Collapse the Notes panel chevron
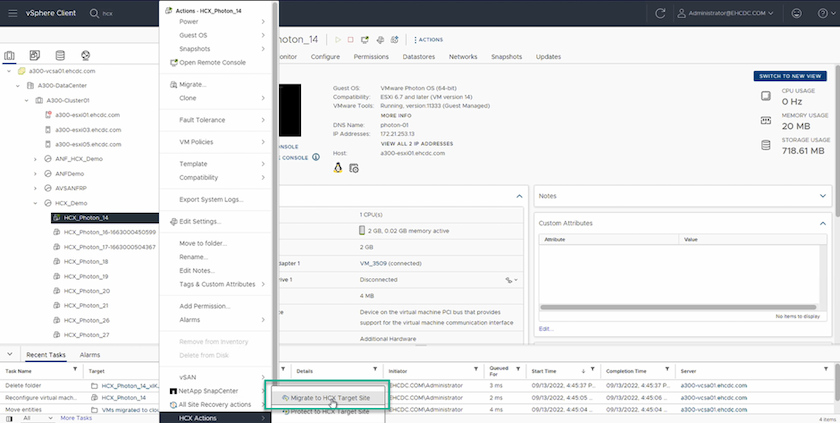 (827, 196)
